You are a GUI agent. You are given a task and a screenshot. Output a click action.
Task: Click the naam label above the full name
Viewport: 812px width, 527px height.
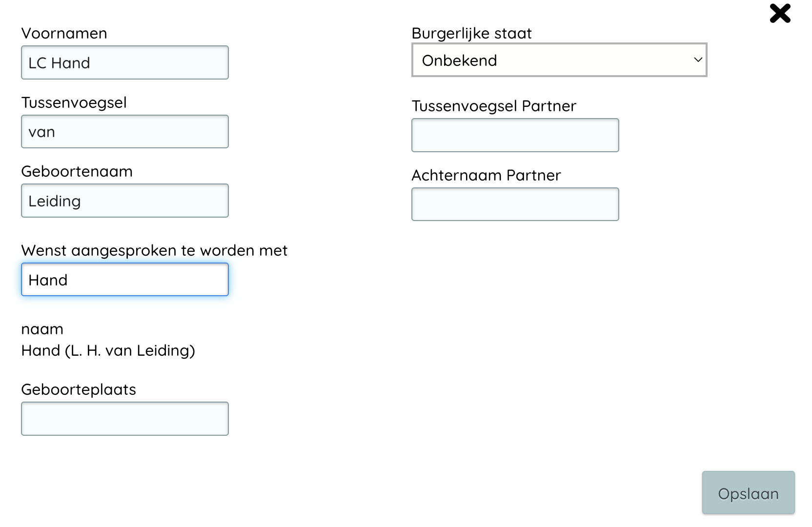[42, 329]
